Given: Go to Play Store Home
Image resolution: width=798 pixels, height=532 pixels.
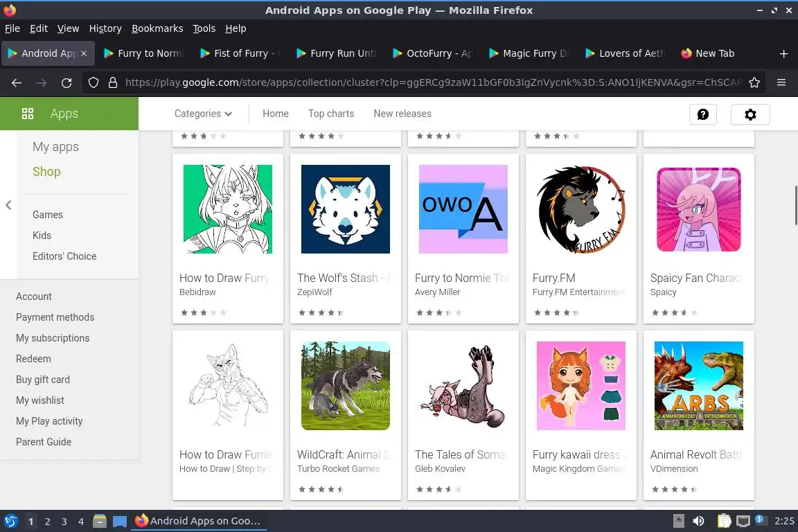Looking at the screenshot, I should pyautogui.click(x=275, y=114).
